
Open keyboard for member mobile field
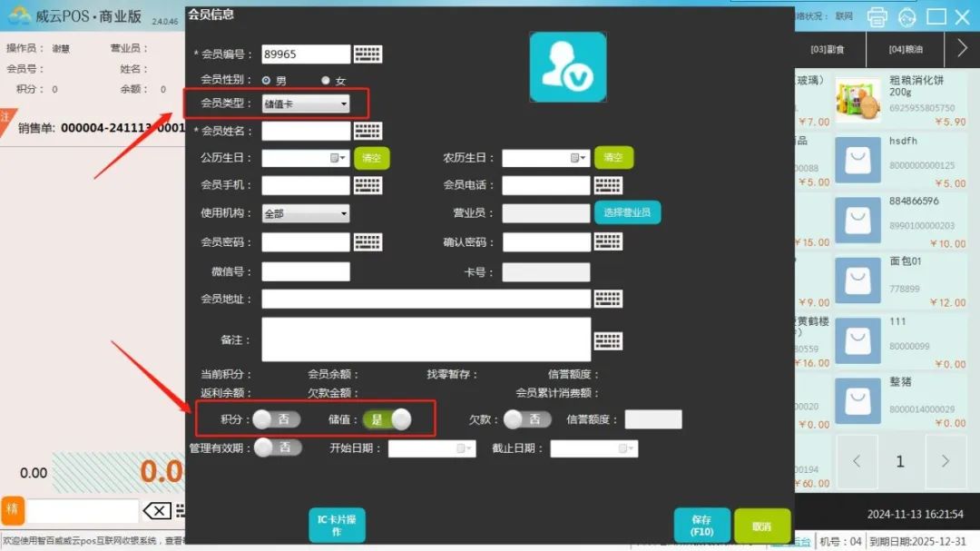pyautogui.click(x=367, y=185)
